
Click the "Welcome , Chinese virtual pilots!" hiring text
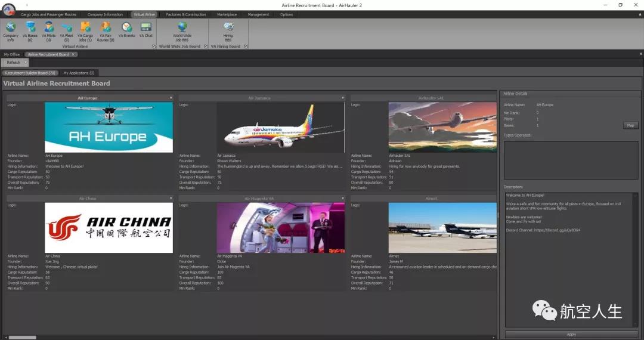point(71,267)
